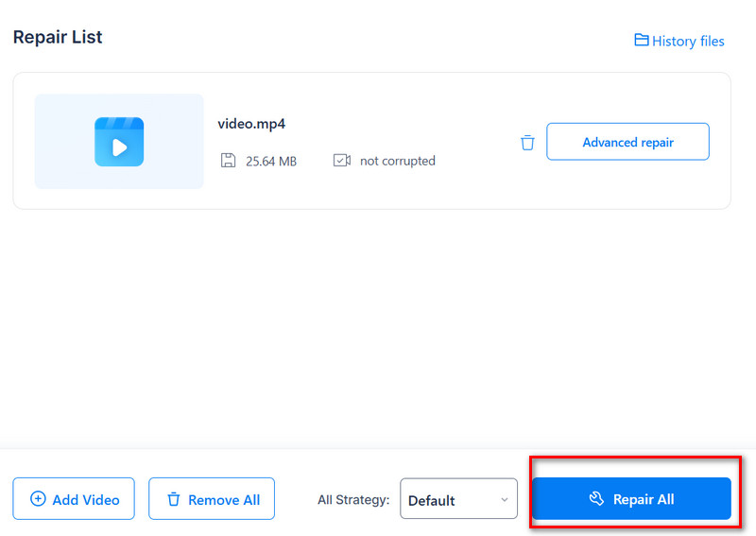The height and width of the screenshot is (536, 756).
Task: Click the camera checkmark status icon
Action: (x=342, y=161)
